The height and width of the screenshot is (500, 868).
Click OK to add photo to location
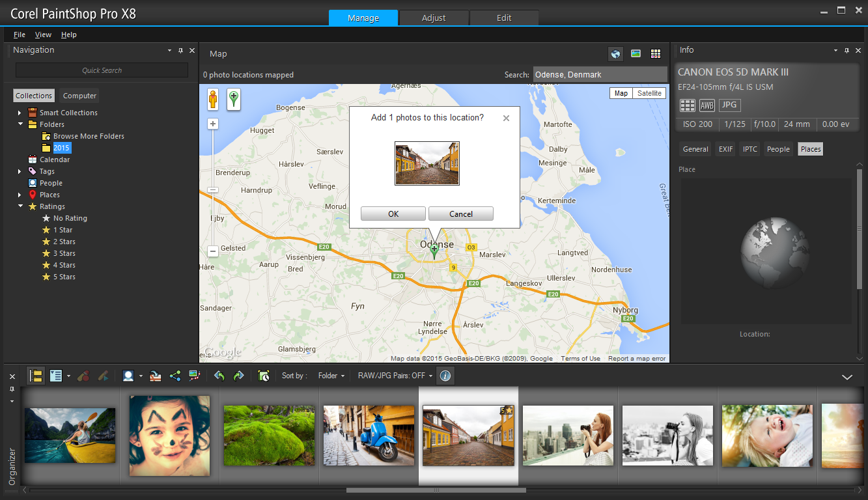pos(393,214)
